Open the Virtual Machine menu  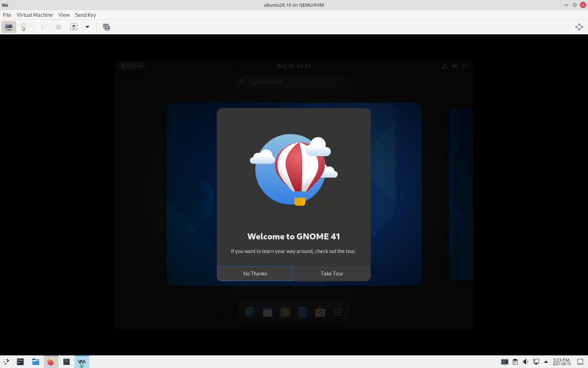[x=35, y=15]
